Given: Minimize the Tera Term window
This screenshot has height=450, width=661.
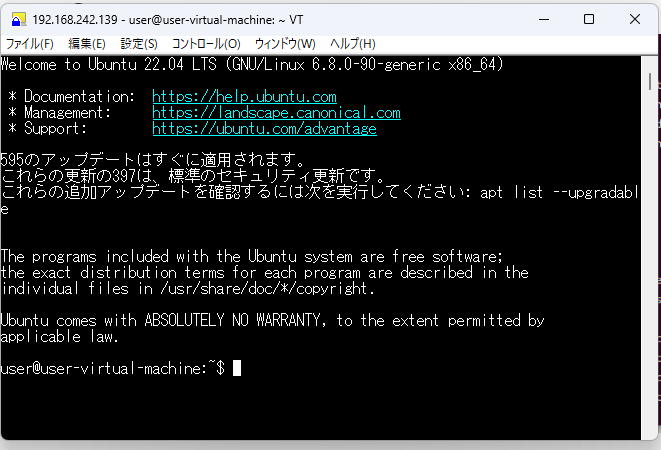Looking at the screenshot, I should point(543,19).
